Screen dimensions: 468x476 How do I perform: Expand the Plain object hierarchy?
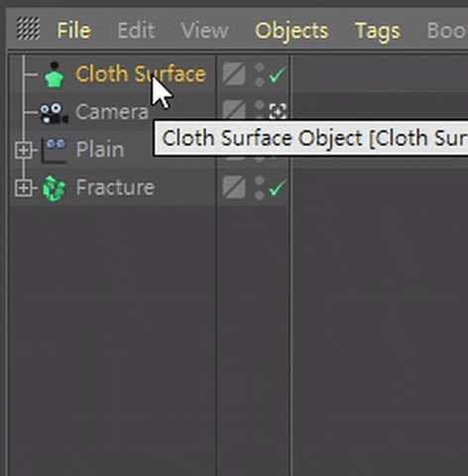coord(23,151)
